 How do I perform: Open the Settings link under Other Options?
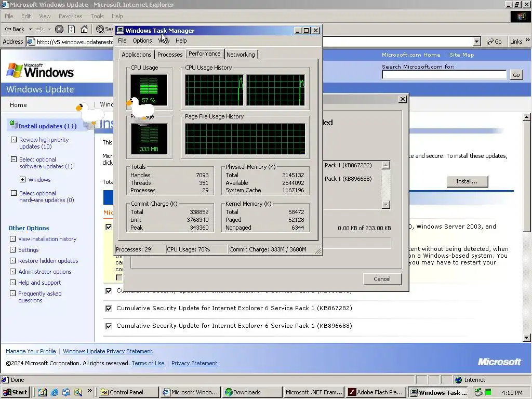click(29, 250)
